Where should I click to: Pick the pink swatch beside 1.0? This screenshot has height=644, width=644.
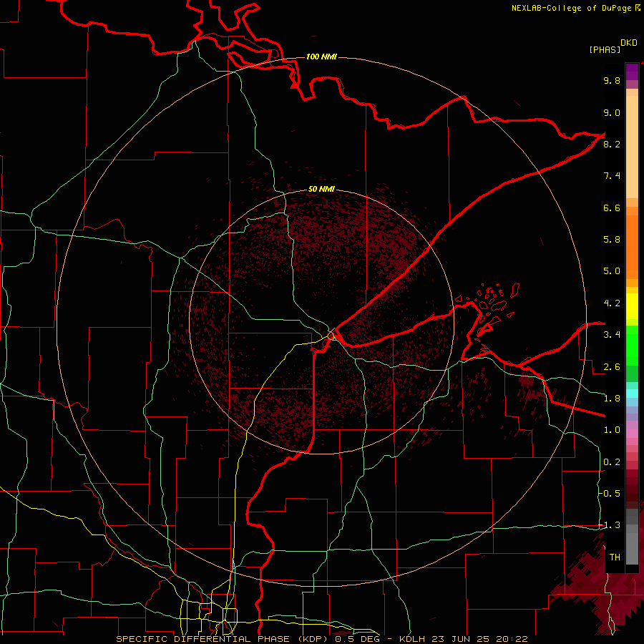pos(632,434)
